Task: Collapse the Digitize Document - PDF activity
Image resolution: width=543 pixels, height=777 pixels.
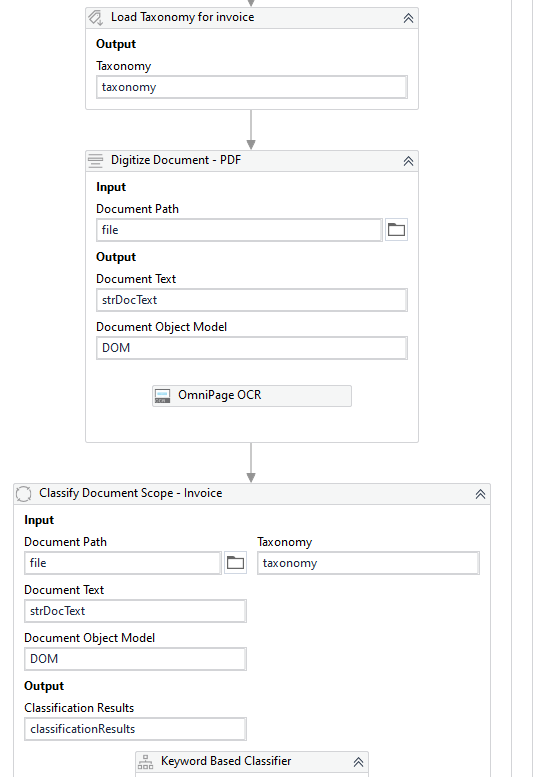Action: point(408,161)
